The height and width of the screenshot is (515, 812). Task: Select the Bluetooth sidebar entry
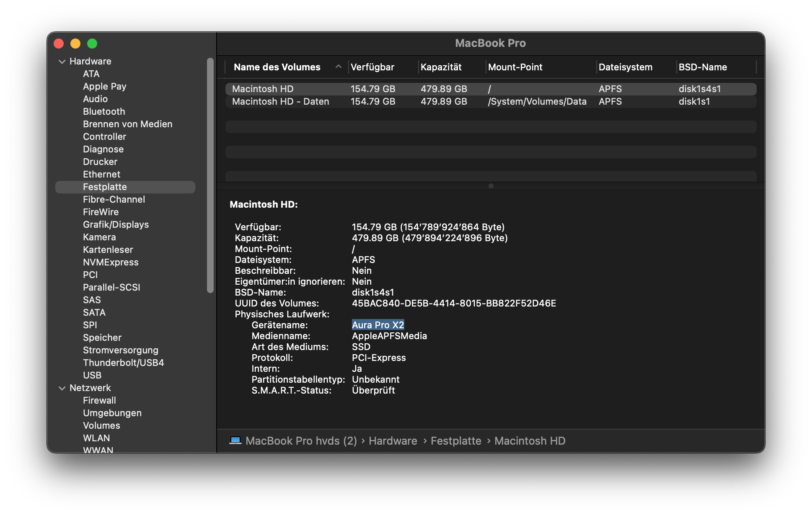coord(104,111)
